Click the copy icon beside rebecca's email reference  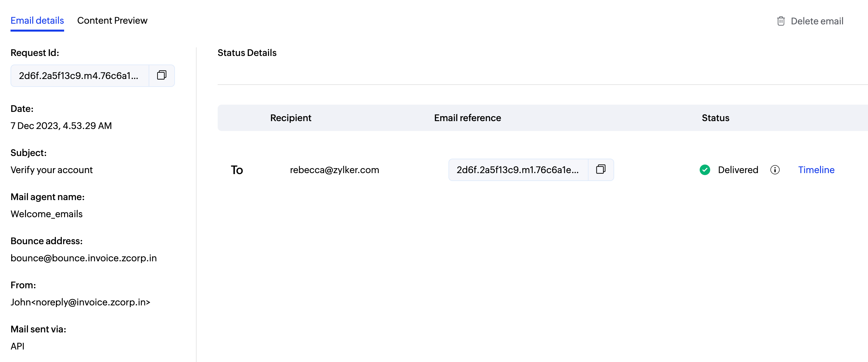(601, 170)
